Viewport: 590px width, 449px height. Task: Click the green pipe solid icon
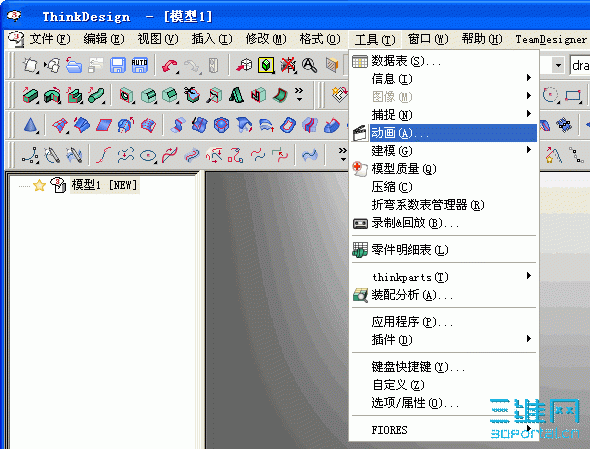tap(96, 95)
